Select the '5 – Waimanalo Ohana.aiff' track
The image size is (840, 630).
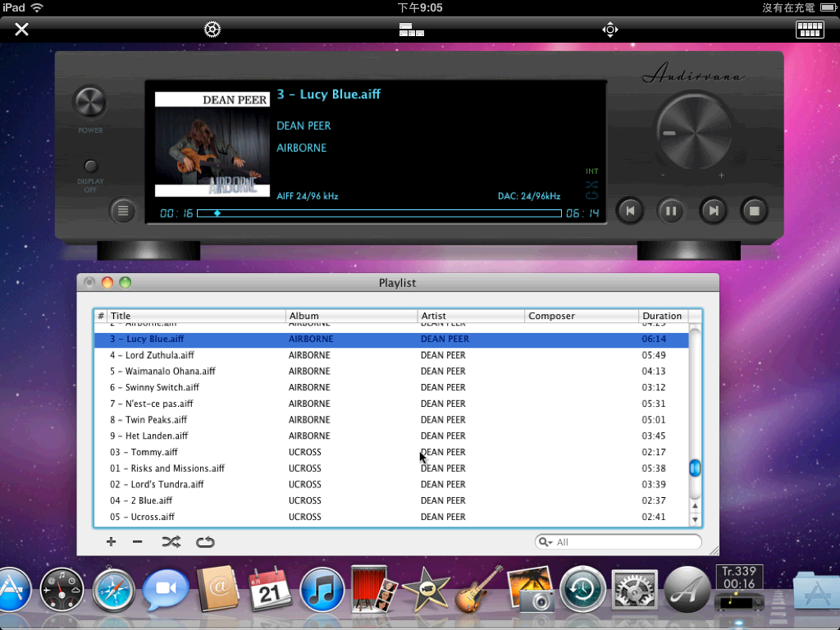[391, 372]
